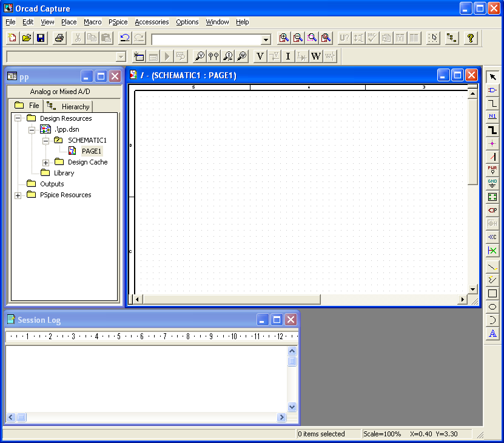Select the Place Ground GND tool
Screen dimensions: 504x443
pyautogui.click(x=492, y=184)
